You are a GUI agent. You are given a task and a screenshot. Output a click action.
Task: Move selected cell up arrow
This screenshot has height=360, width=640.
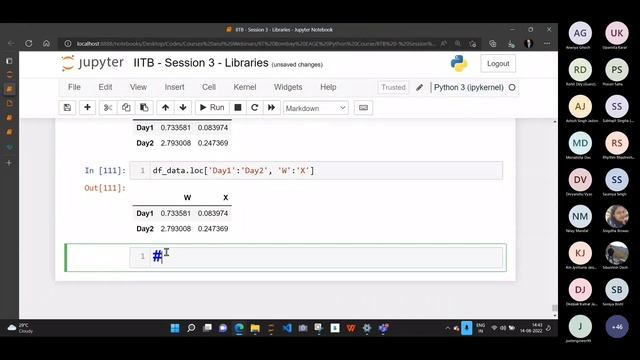[165, 108]
